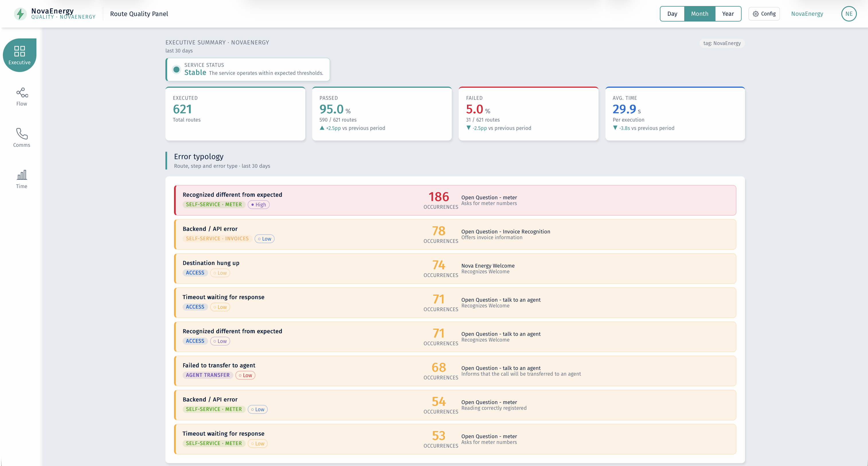Click the Nova Energy Welcome step text

coord(488,266)
